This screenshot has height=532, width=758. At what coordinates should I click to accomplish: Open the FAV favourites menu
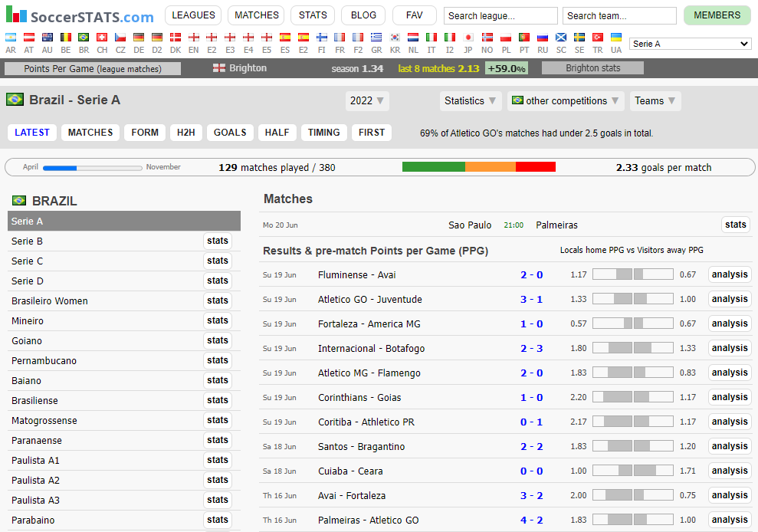click(x=415, y=15)
